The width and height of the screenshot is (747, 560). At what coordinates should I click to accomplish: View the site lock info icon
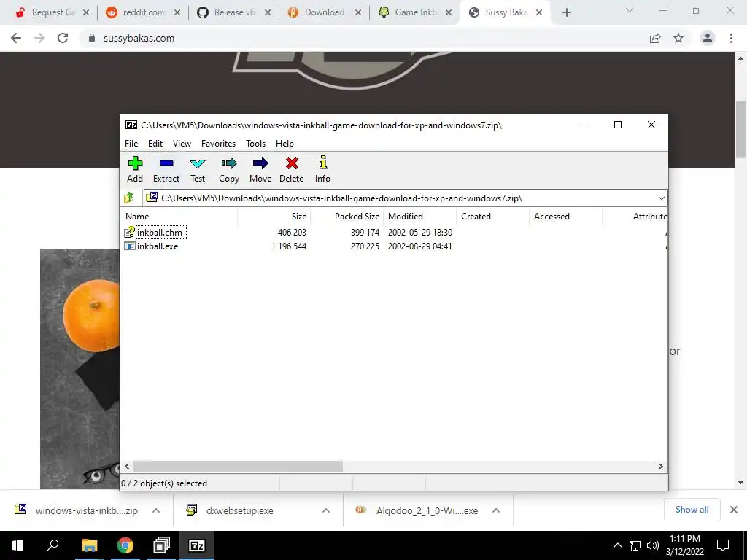pos(92,38)
